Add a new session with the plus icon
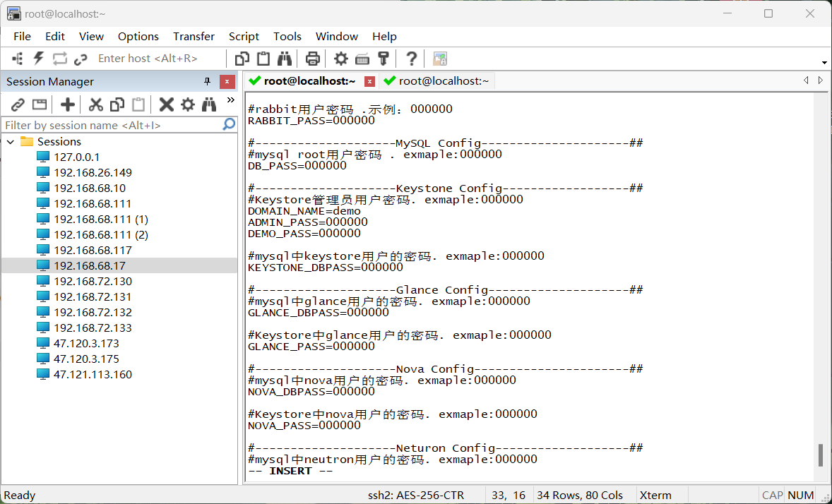832x504 pixels. click(67, 104)
